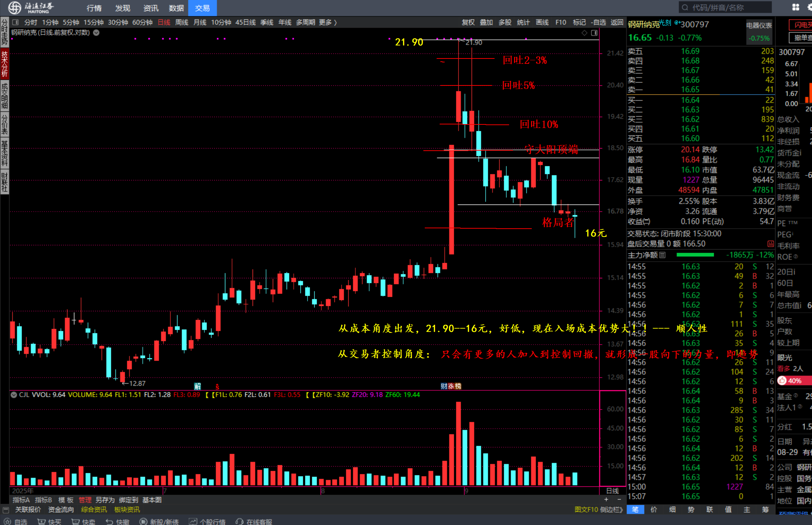The image size is (812, 525).
Task: Click the round icon beside chart title 钢研纳克
Action: [x=96, y=33]
